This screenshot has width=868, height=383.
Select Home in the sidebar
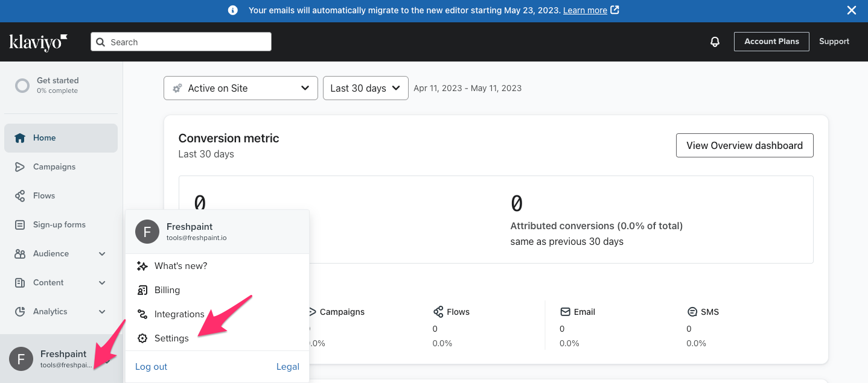pyautogui.click(x=44, y=138)
